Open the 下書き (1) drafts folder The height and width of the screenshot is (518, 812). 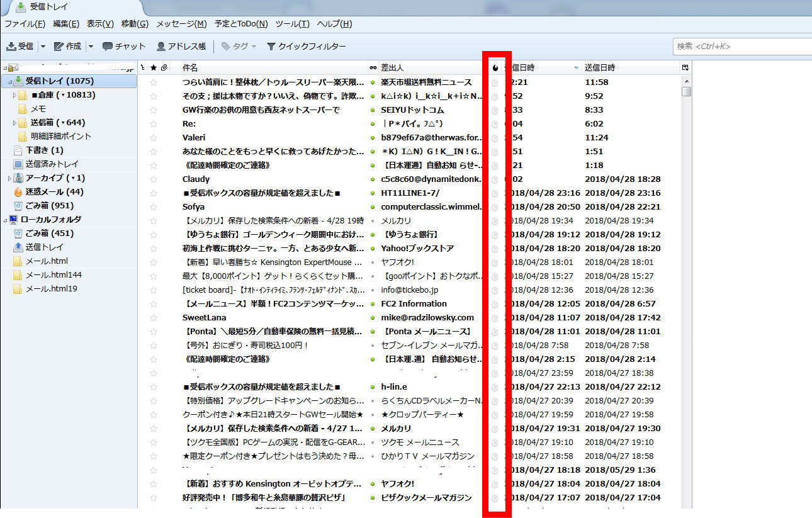44,150
